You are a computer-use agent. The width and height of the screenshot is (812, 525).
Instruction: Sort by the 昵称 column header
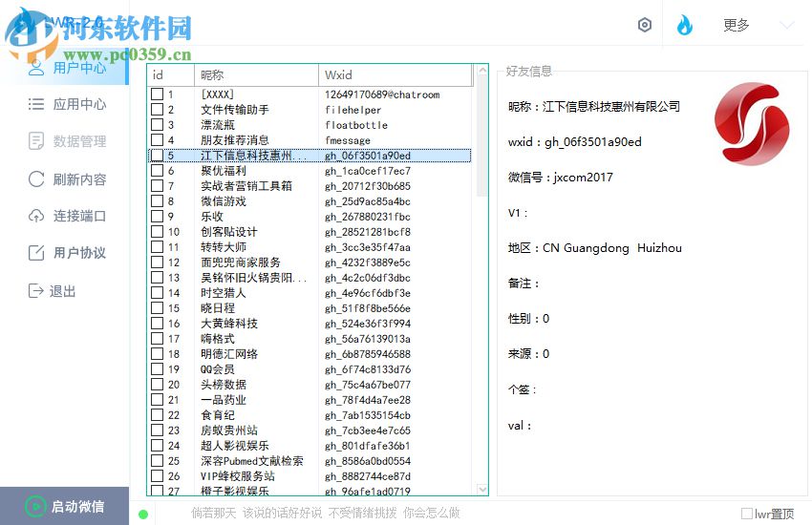pyautogui.click(x=256, y=75)
